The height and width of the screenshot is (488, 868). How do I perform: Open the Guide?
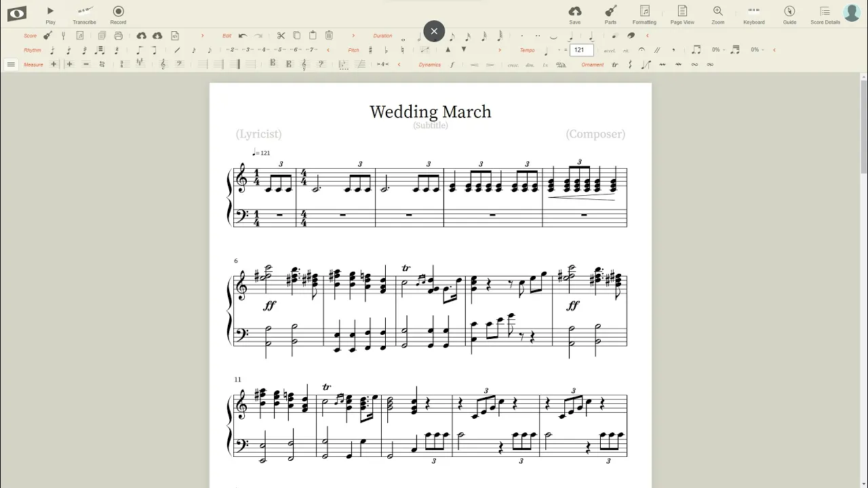click(x=789, y=14)
